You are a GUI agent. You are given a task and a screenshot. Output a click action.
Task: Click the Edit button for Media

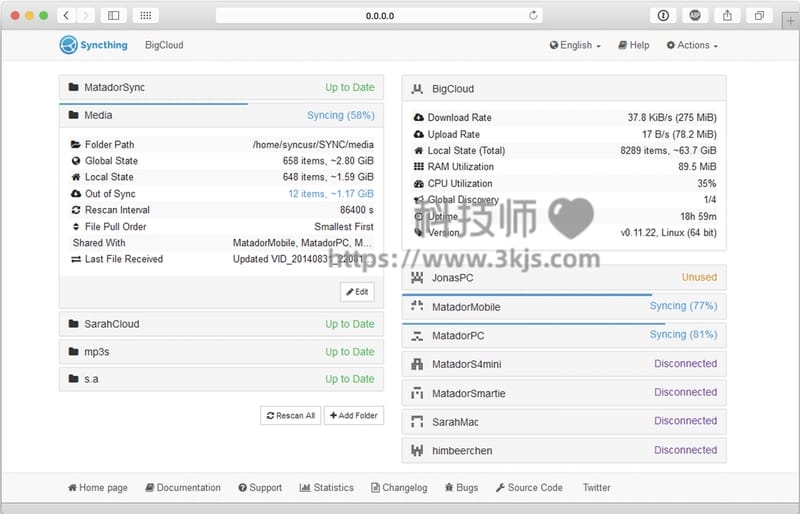357,292
